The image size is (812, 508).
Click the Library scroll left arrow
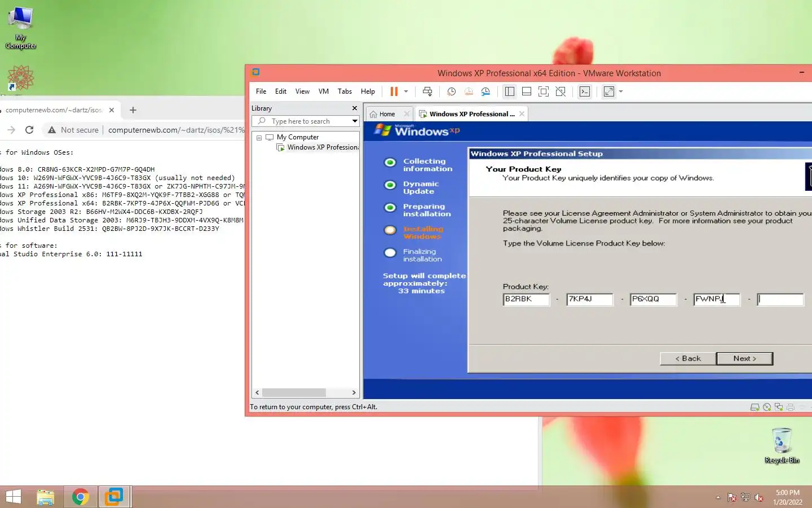coord(257,392)
